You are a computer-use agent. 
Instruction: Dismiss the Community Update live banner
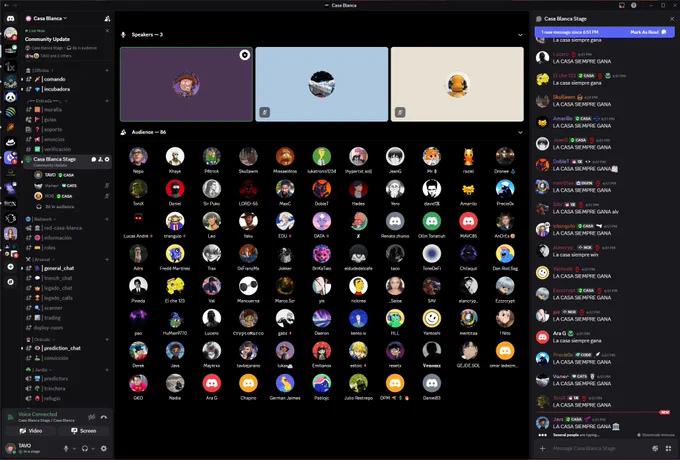(107, 31)
